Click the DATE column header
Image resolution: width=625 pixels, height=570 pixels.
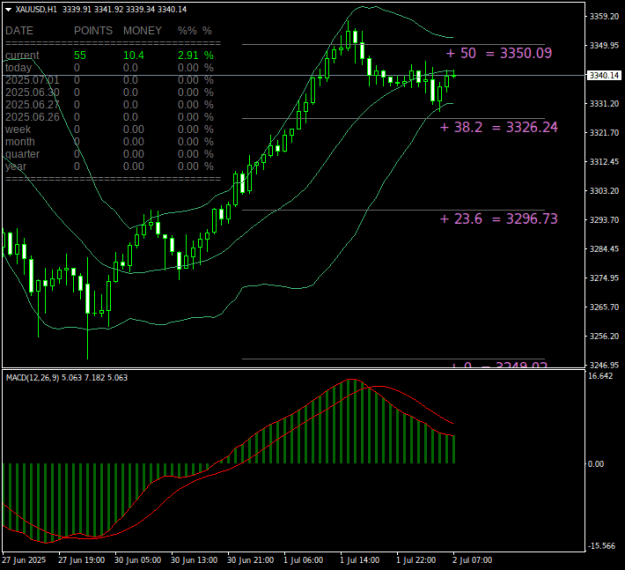19,31
